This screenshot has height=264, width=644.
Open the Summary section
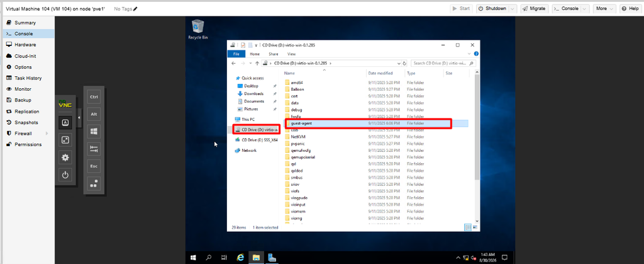[25, 23]
